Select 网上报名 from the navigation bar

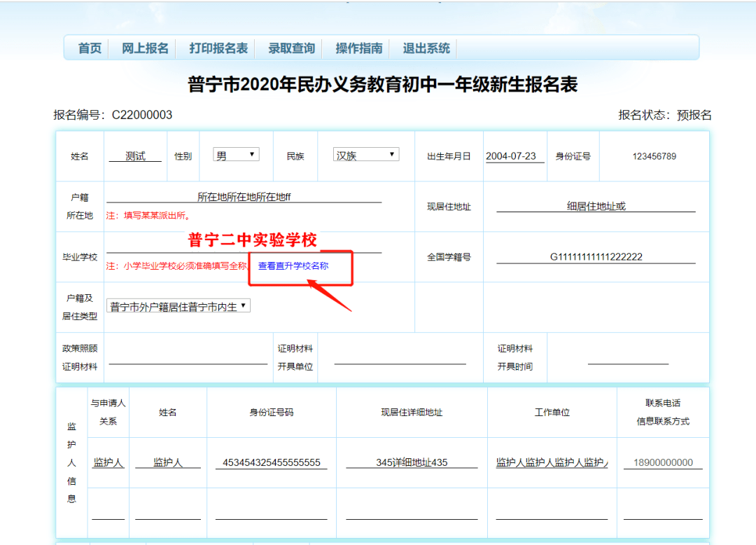click(144, 48)
